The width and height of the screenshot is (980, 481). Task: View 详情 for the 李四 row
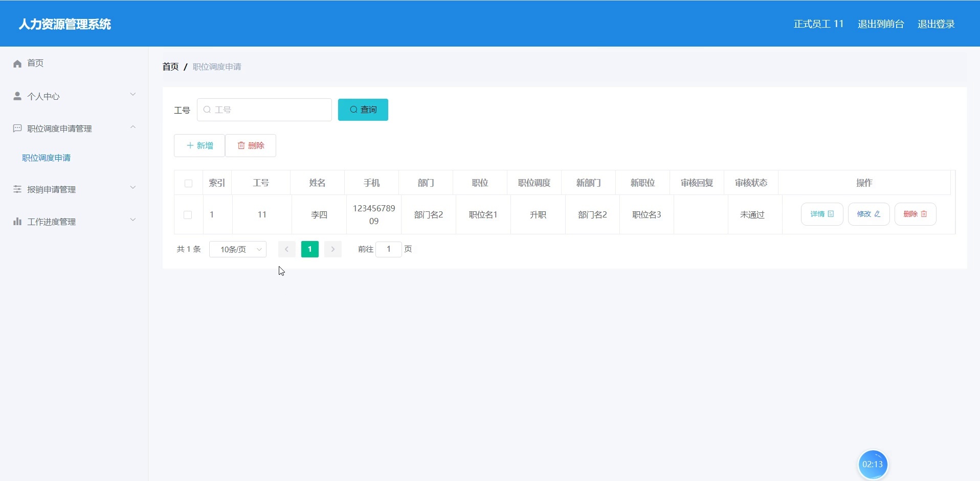(x=822, y=214)
